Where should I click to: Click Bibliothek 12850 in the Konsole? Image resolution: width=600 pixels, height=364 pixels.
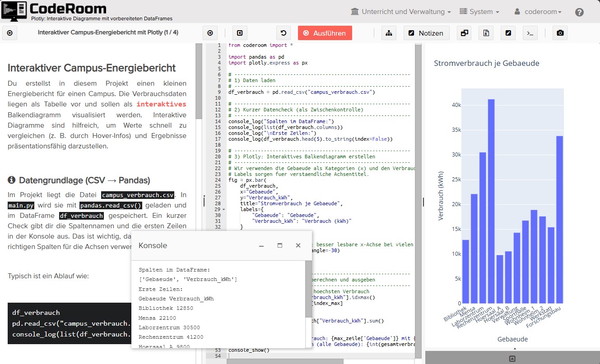click(x=166, y=308)
